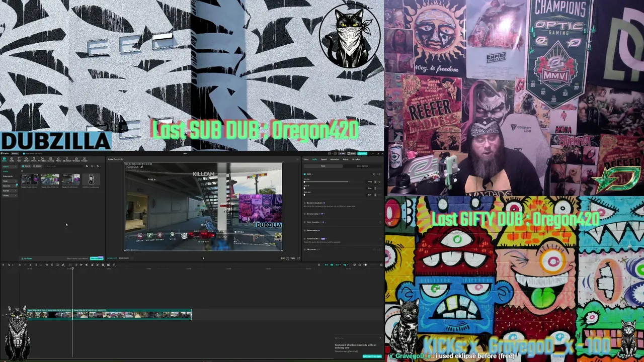Screen dimensions: 644x362
Task: Click the player panel menu icon
Action: point(298,159)
